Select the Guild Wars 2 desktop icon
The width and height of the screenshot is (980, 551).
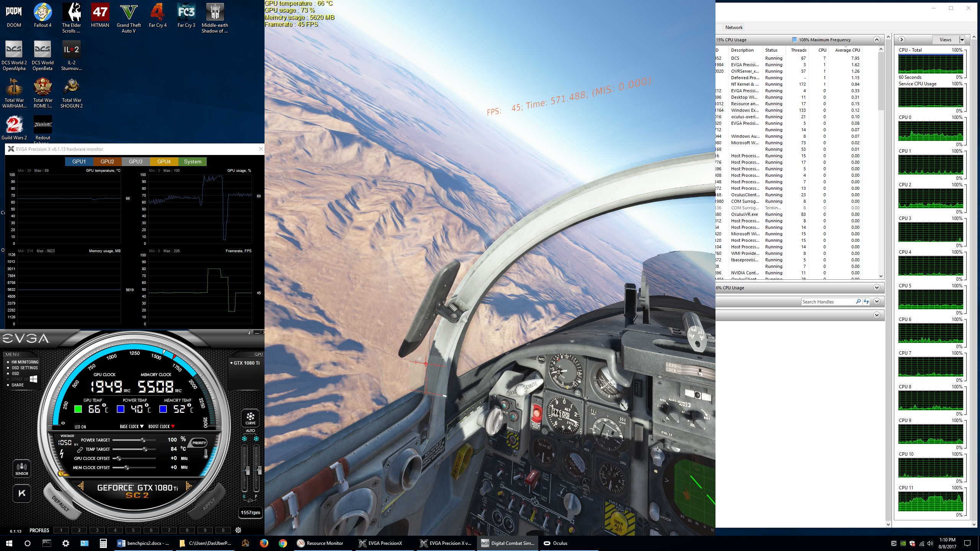coord(14,128)
